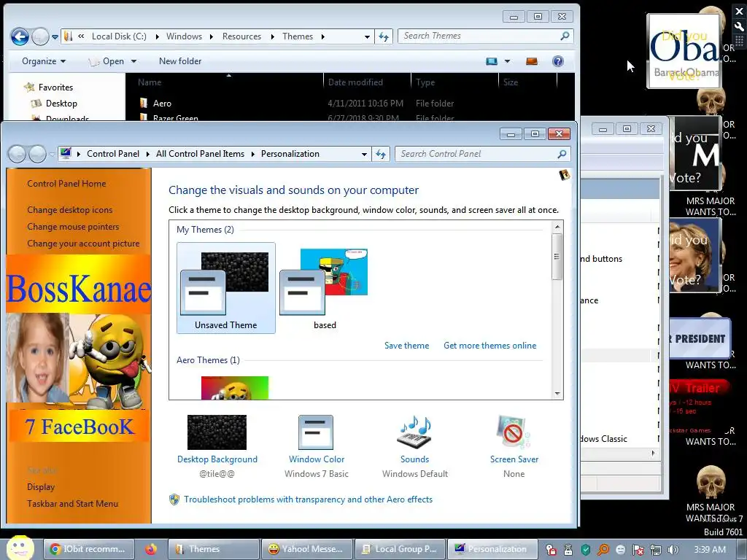The image size is (747, 560).
Task: Open the skull desktop icon labeled MRS MAJOR at bottom
Action: (711, 481)
